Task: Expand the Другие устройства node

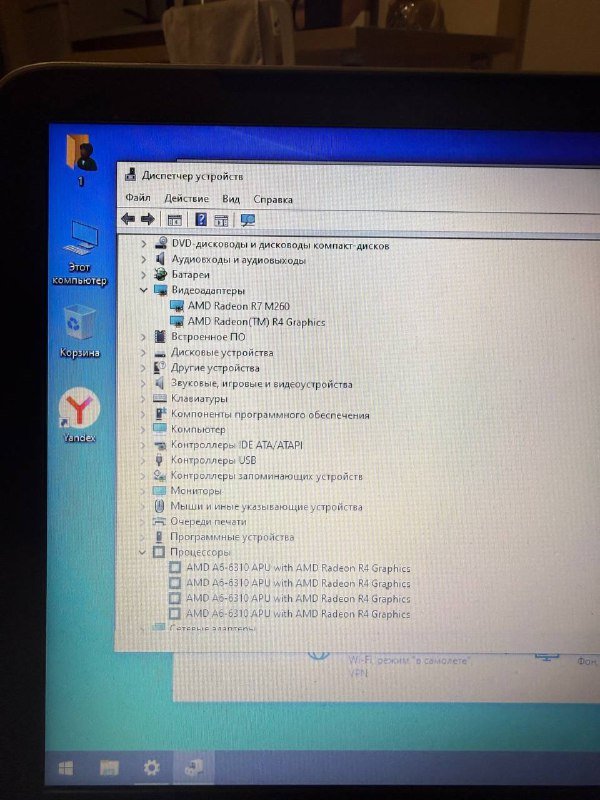Action: coord(143,368)
